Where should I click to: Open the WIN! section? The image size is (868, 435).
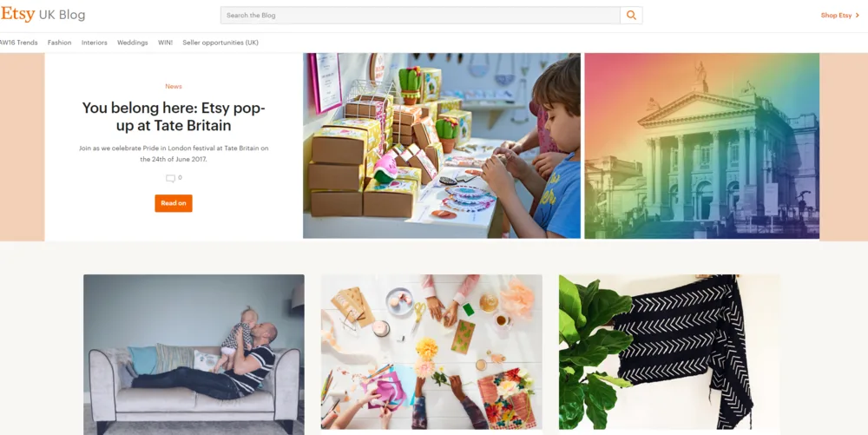(x=165, y=43)
